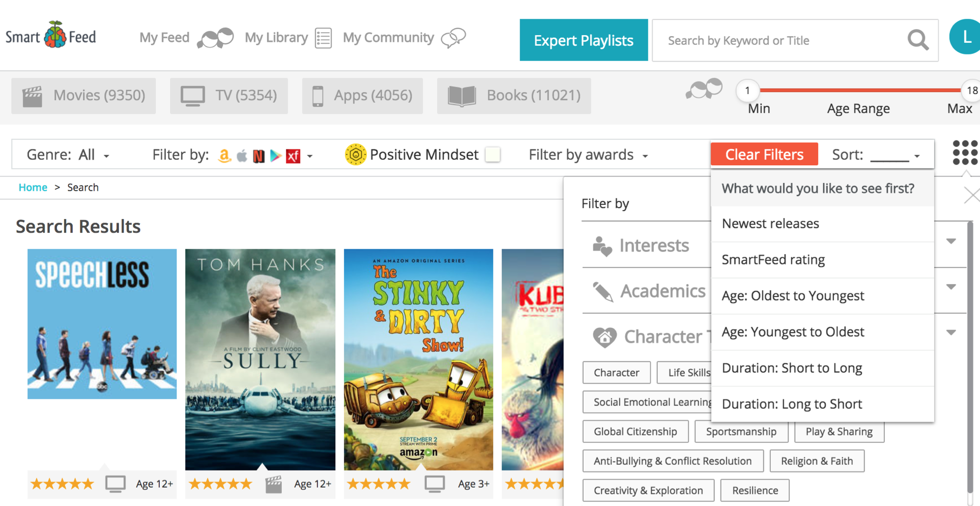
Task: Sort by Age: Oldest to Youngest
Action: click(x=822, y=296)
